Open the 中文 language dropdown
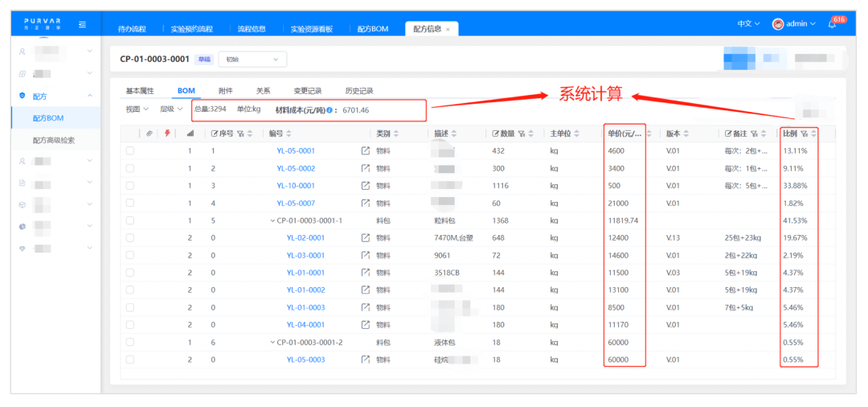Screen dimensions: 868x407 (x=748, y=24)
